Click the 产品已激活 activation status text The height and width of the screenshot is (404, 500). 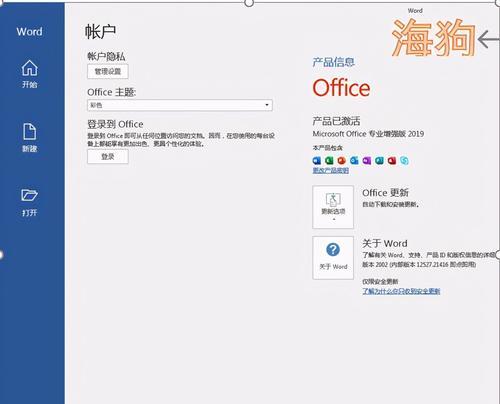[336, 121]
